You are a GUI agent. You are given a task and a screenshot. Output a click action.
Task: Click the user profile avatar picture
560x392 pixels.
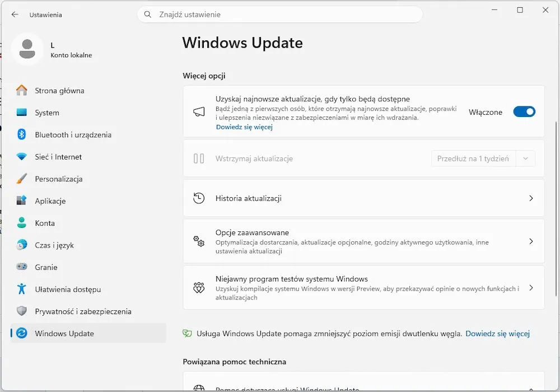click(x=27, y=49)
